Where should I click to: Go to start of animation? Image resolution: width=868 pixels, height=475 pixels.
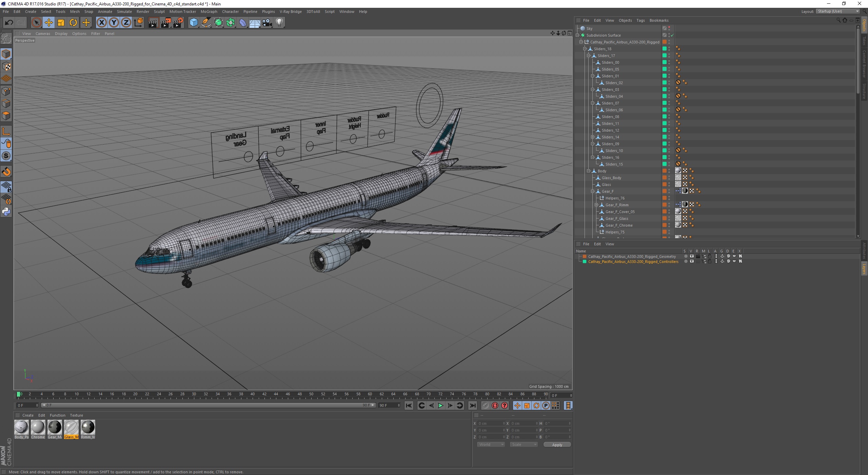409,405
